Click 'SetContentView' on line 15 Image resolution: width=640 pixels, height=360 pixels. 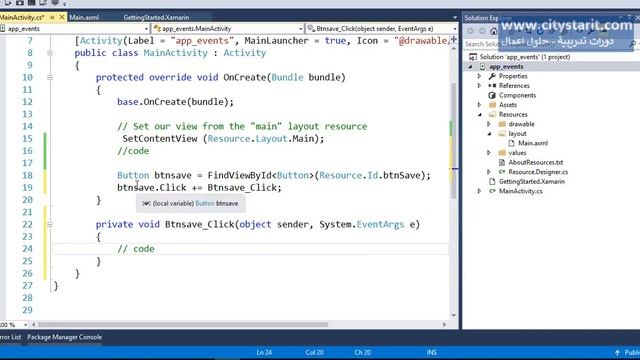coord(160,139)
